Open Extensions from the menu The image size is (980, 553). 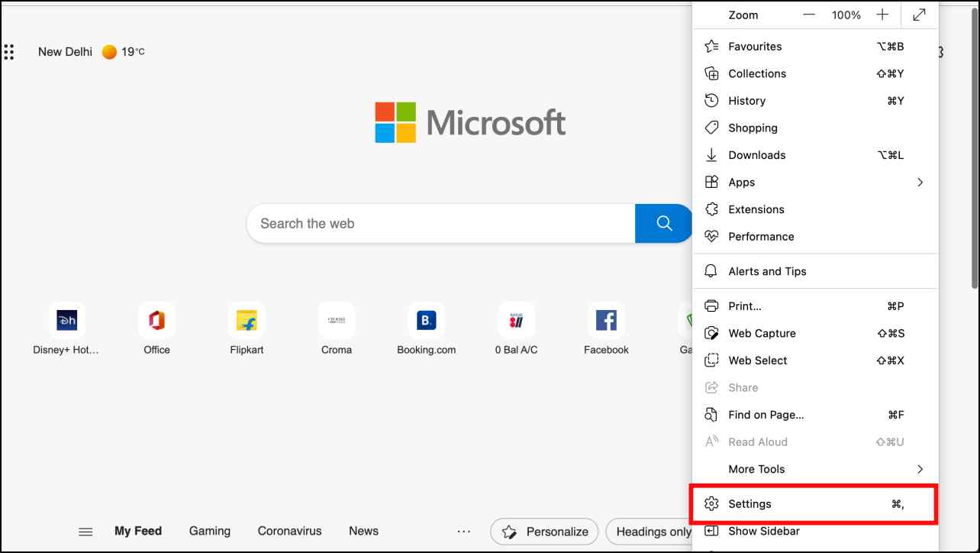click(815, 209)
